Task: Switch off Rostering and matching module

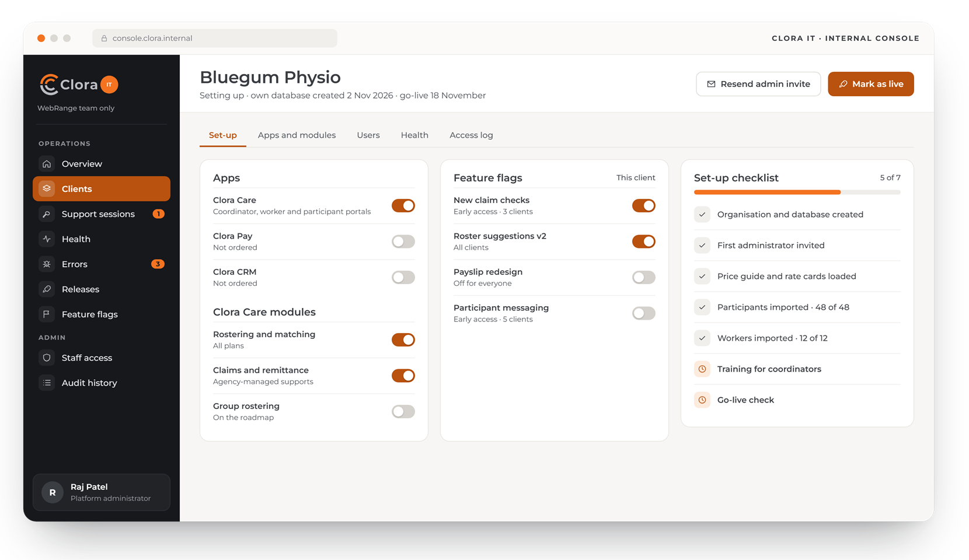Action: pos(403,340)
